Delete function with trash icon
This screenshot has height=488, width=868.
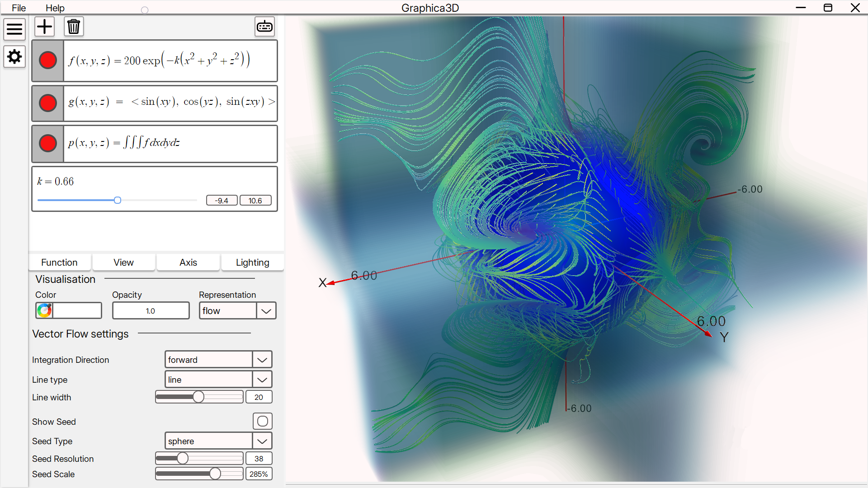(x=74, y=27)
